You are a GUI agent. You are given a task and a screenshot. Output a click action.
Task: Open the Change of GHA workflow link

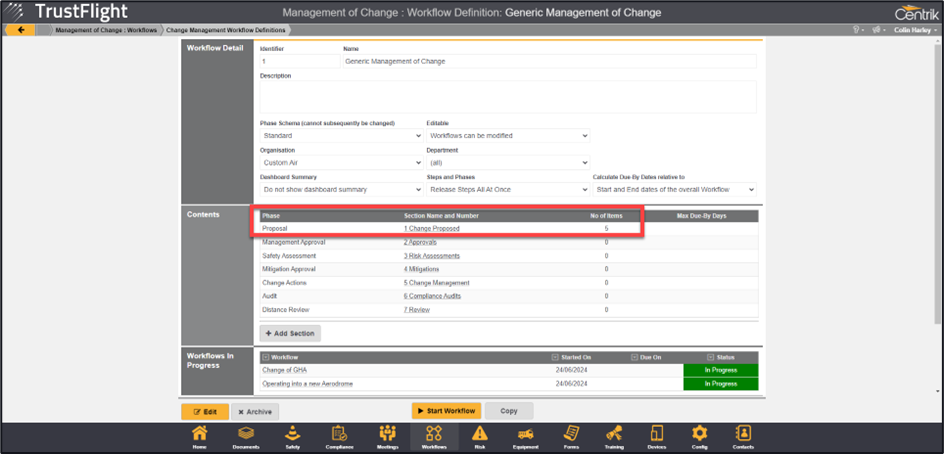(x=286, y=370)
